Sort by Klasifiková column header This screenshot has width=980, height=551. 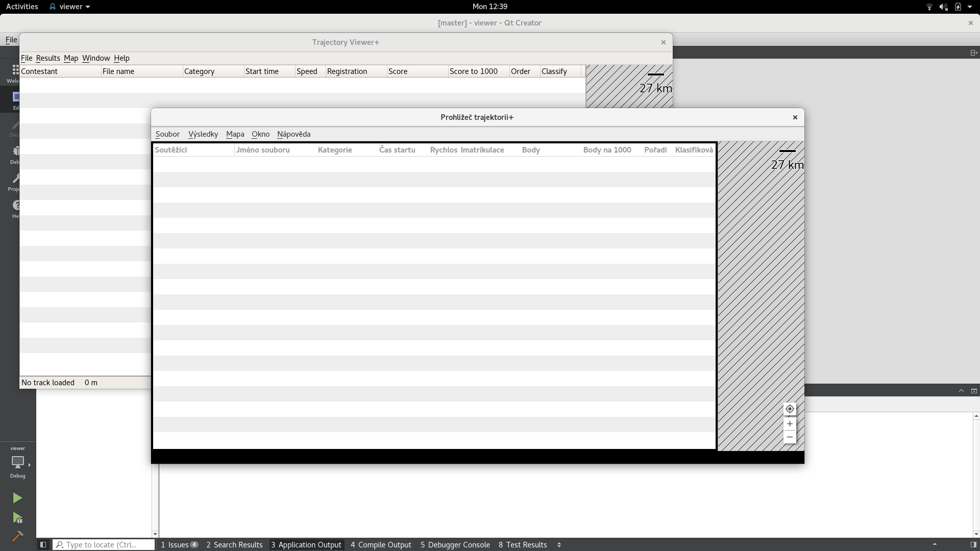tap(694, 150)
